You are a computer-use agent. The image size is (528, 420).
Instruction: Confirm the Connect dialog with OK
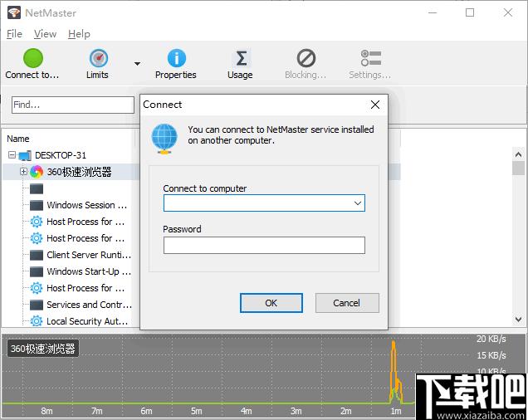pos(271,303)
